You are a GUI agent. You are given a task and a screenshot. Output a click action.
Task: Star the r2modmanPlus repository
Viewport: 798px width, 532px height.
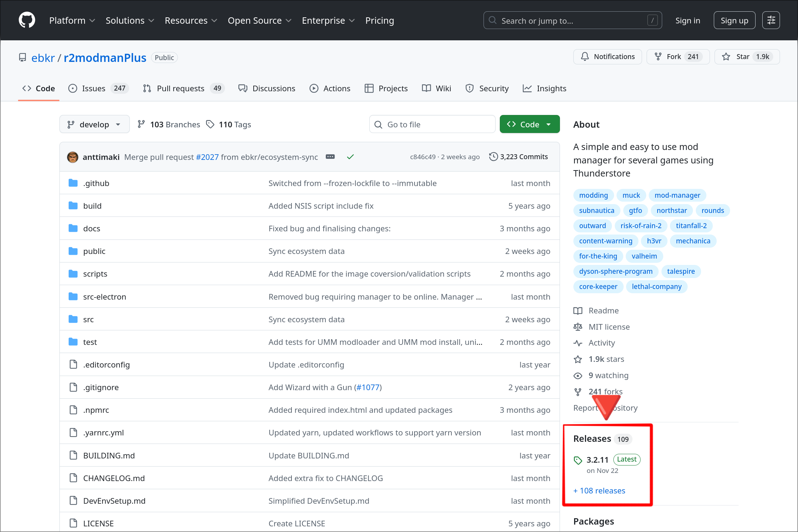(x=747, y=57)
